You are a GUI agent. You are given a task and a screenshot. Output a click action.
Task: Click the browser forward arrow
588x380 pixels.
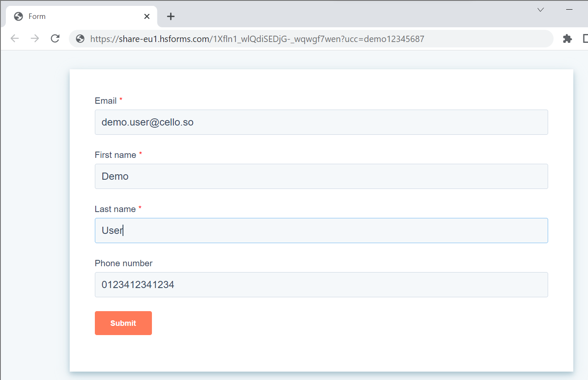(35, 39)
